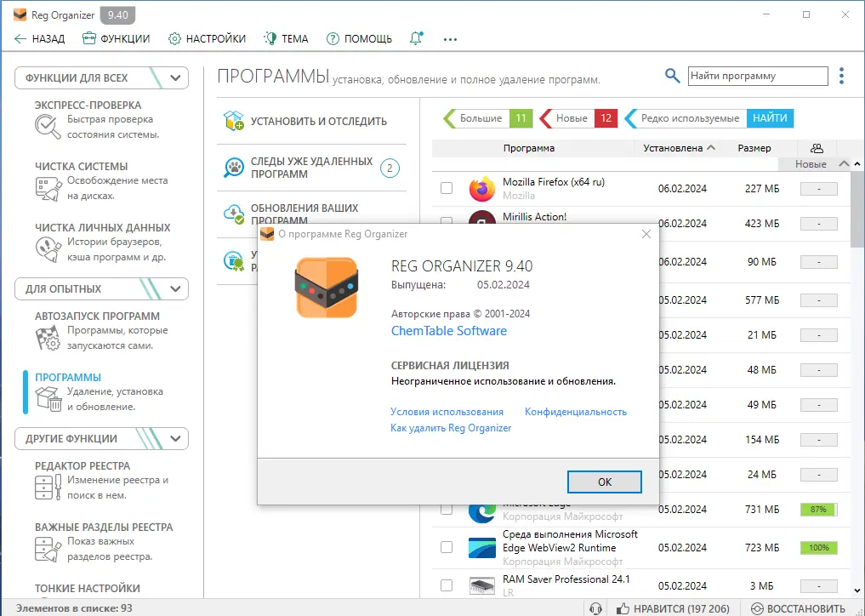865x616 pixels.
Task: Click the Edge WebView2 Runtime icon
Action: click(482, 548)
